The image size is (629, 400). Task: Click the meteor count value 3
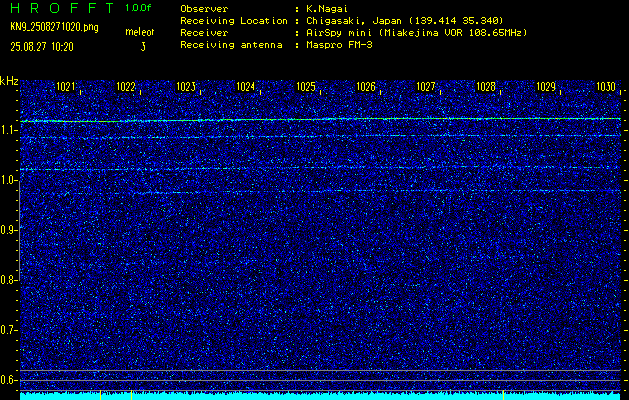coord(143,47)
